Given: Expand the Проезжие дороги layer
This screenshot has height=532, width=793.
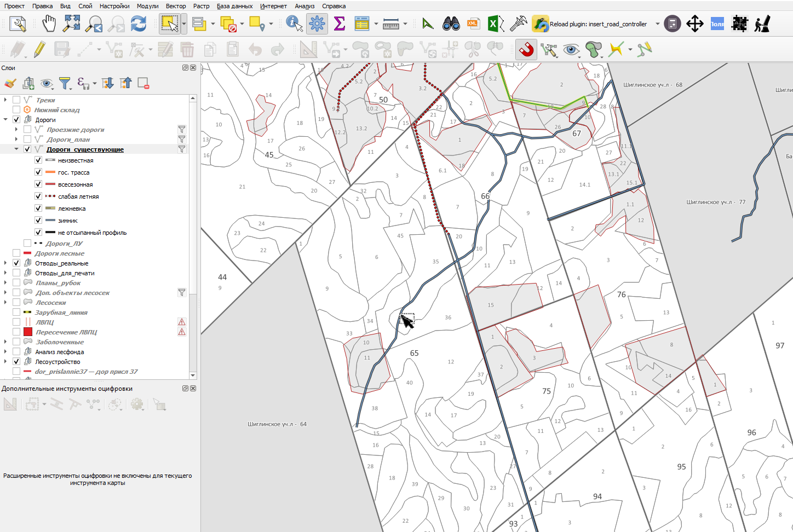Looking at the screenshot, I should [16, 130].
